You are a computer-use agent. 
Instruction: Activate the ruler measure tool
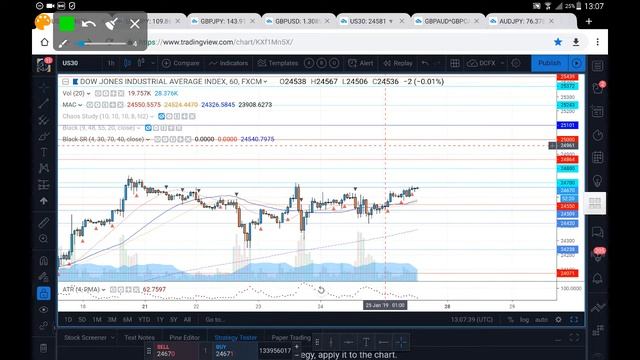point(43,222)
